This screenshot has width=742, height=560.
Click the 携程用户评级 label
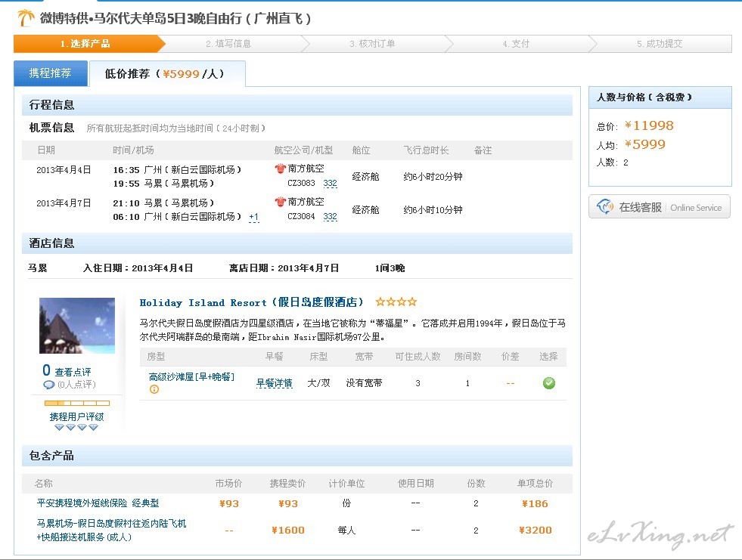76,416
